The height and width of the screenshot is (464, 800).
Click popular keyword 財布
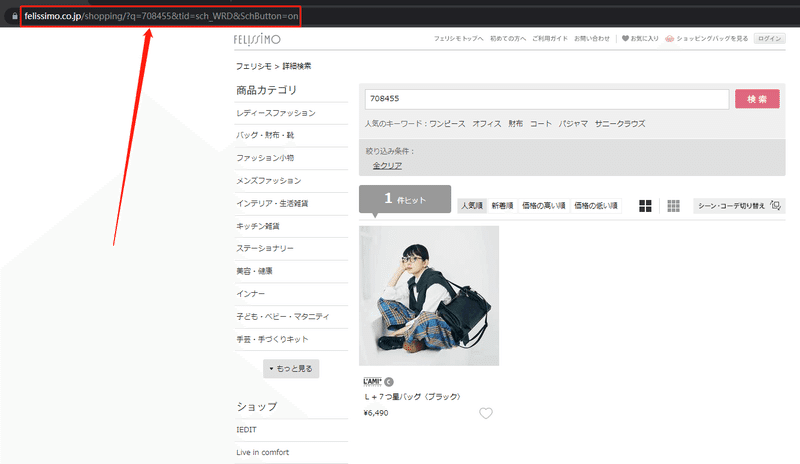click(x=515, y=124)
